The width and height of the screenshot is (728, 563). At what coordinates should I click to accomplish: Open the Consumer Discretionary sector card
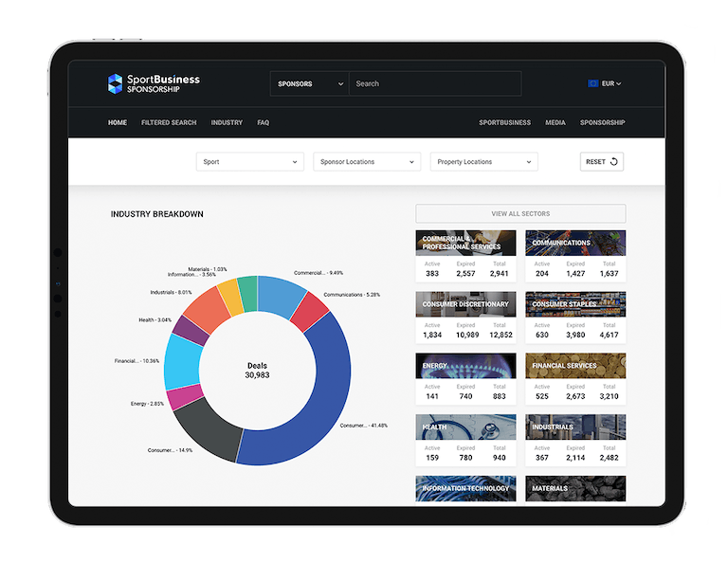coord(465,317)
